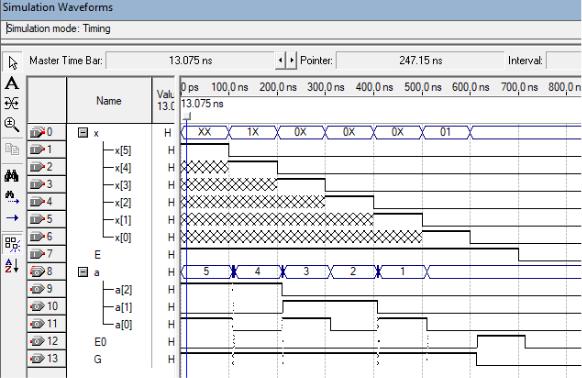Step Master Time Bar to next transition
The width and height of the screenshot is (582, 378).
tap(292, 60)
